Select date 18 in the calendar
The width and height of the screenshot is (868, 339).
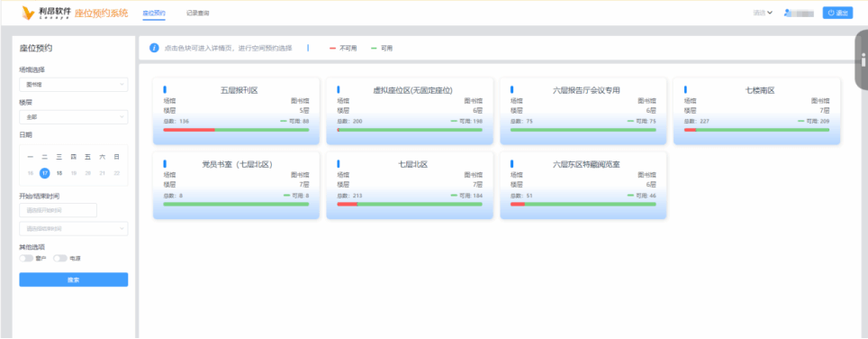(x=59, y=173)
